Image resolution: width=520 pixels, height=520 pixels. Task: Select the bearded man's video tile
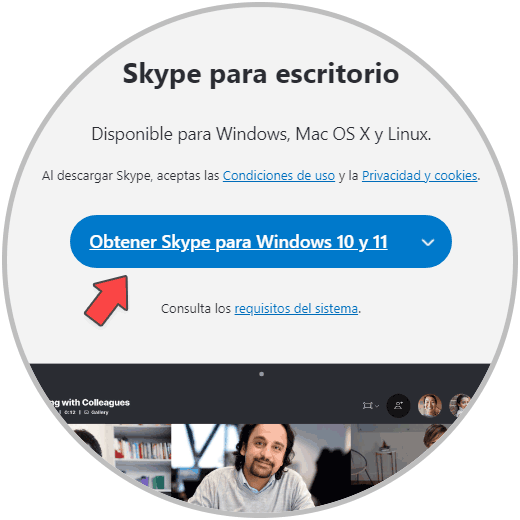(261, 467)
